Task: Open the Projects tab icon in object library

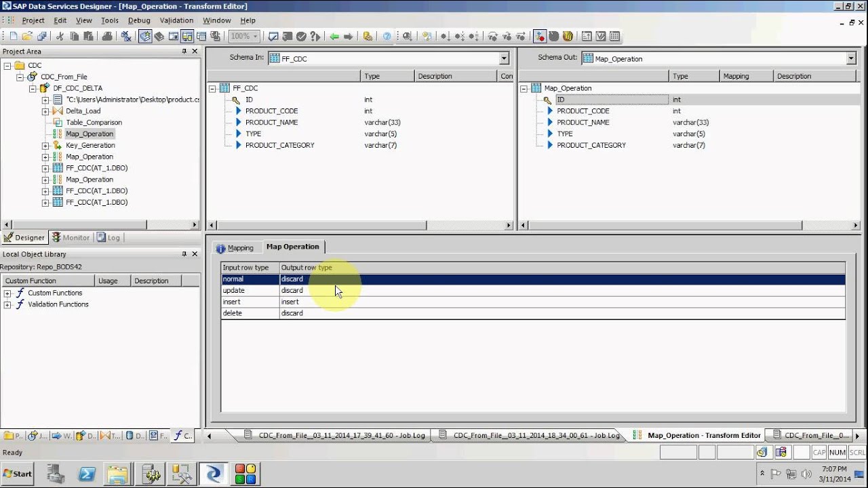Action: click(13, 436)
